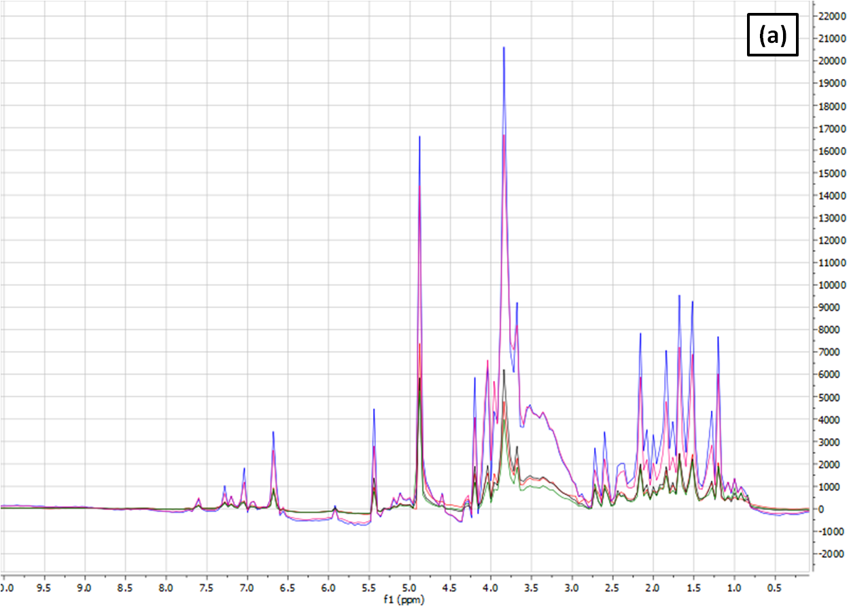Viewport: 868px width, 606px height.
Task: Click the tip of the tallest blue peak
Action: pos(504,48)
